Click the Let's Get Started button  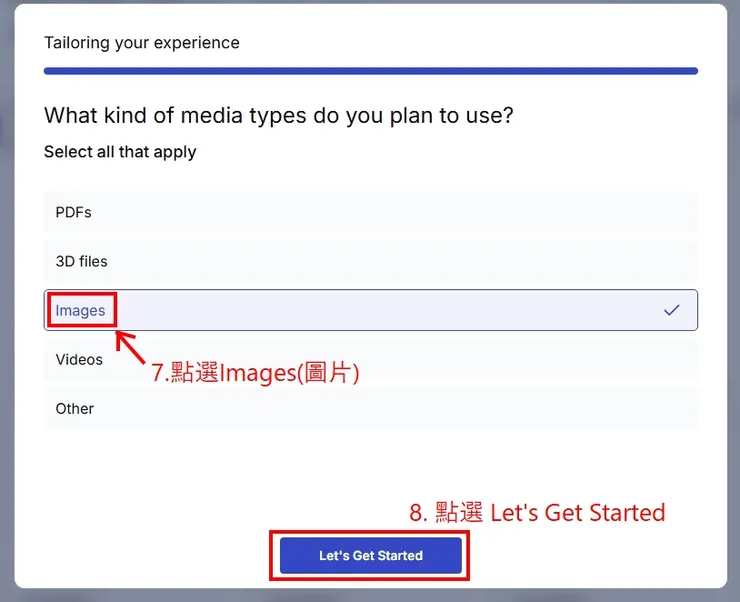point(370,555)
